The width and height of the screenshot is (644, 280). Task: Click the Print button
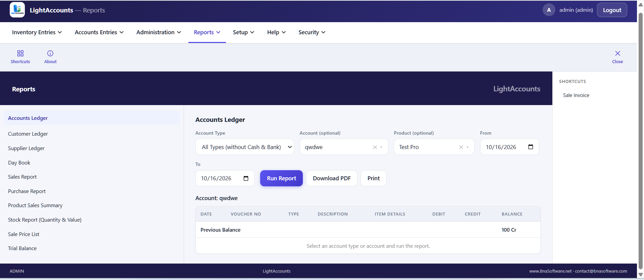(373, 178)
